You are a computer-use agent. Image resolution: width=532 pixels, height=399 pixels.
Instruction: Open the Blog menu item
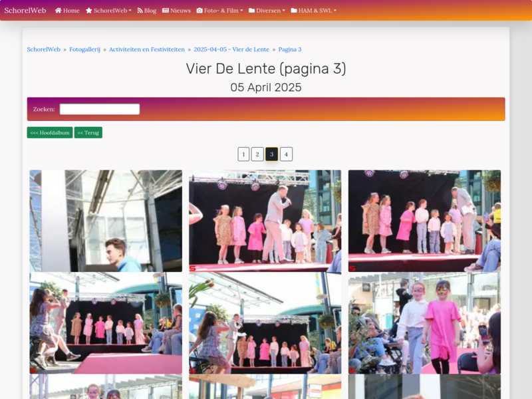(146, 11)
